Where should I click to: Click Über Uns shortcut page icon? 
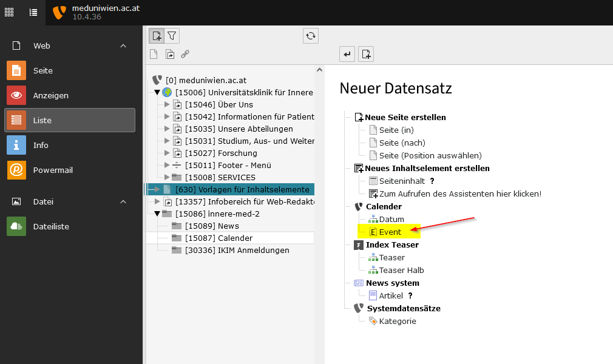177,105
